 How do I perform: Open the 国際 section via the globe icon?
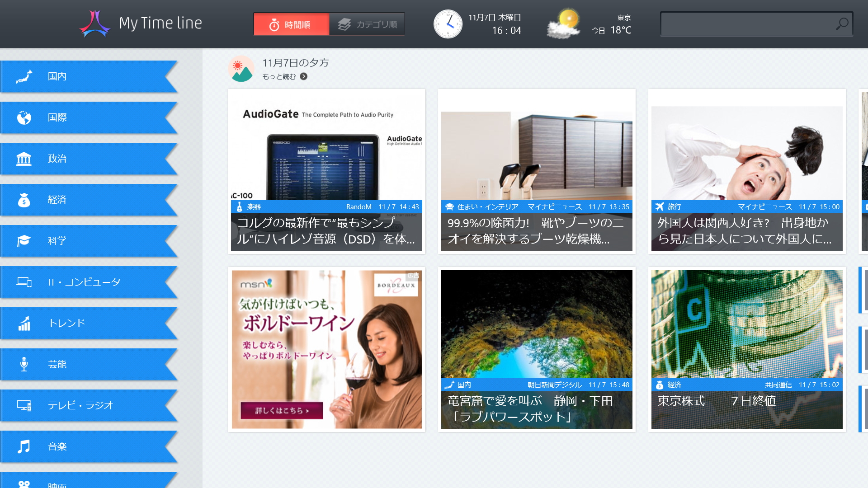[x=24, y=118]
